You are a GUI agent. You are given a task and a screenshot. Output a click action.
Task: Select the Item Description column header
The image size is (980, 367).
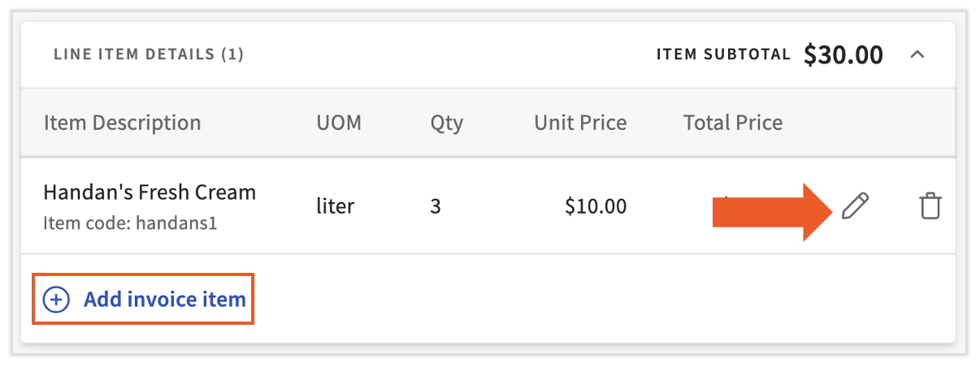point(122,123)
